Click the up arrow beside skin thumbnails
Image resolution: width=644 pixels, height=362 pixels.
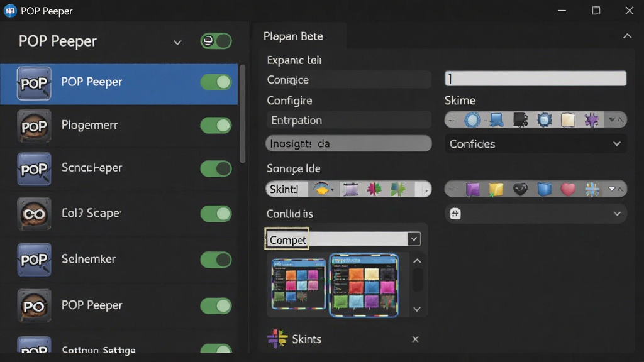(x=417, y=261)
